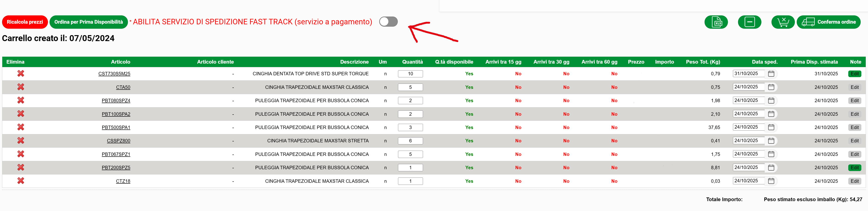Open the PBT080SPZ4 article link
Viewport: 868px width, 211px height.
(116, 101)
